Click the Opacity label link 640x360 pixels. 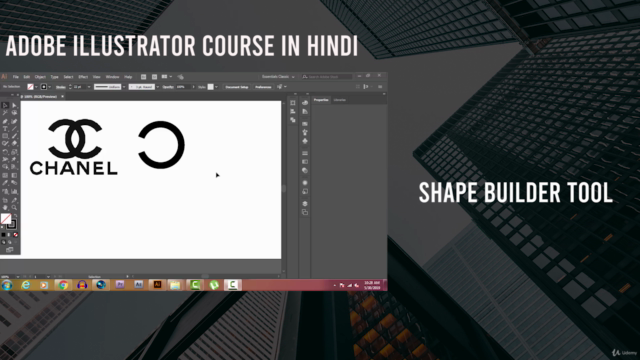(x=168, y=87)
